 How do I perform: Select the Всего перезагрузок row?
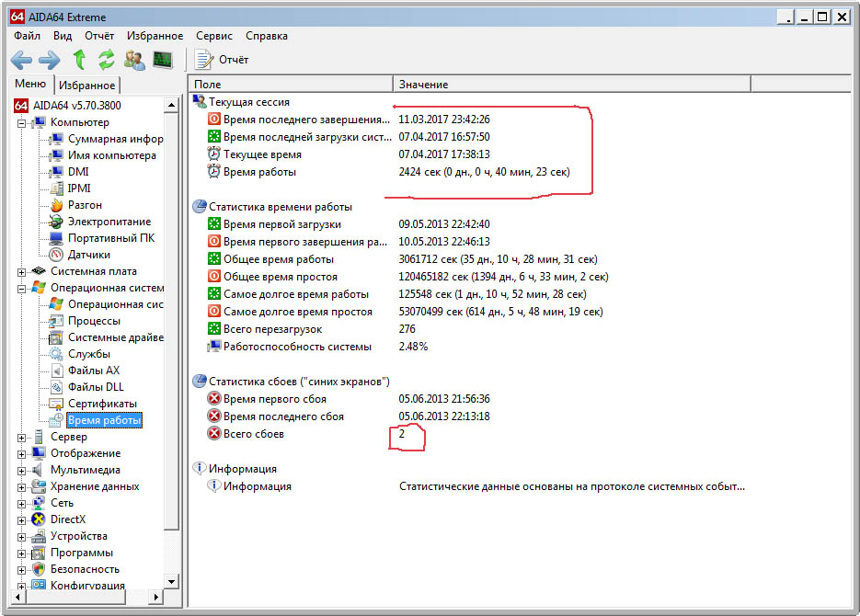click(x=312, y=329)
